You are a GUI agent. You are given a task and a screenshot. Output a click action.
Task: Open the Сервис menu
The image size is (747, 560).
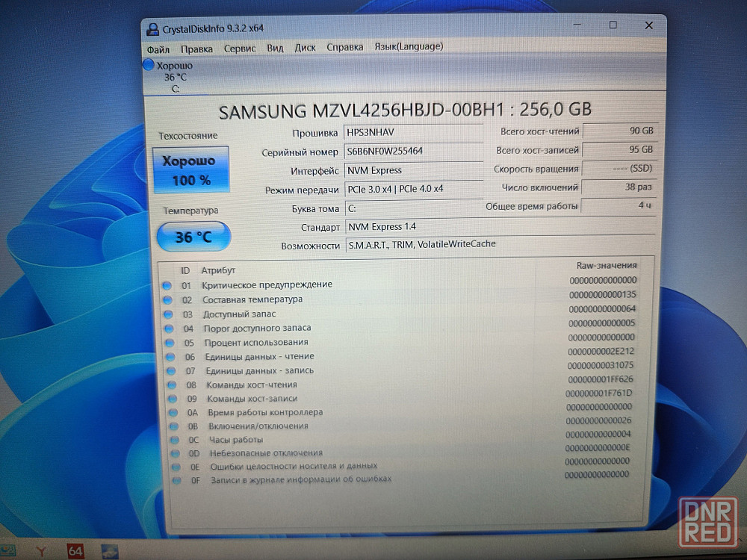(x=240, y=49)
